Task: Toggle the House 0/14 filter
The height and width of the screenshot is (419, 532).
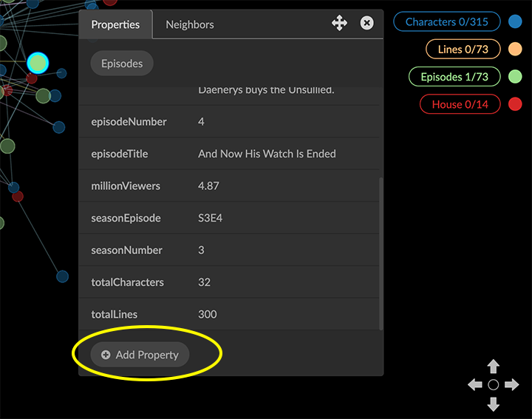Action: point(460,104)
